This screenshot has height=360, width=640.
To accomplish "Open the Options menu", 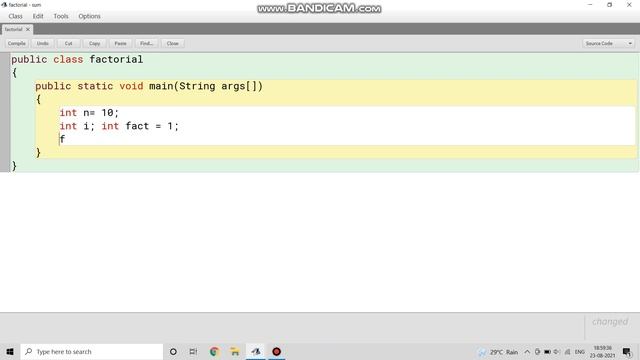I will click(x=89, y=16).
